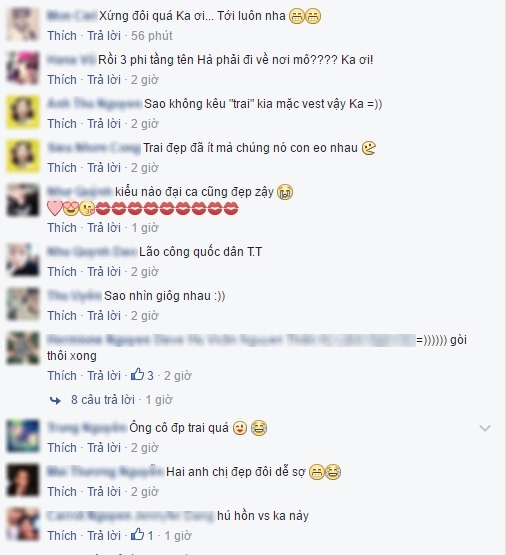This screenshot has height=555, width=506.
Task: Reply to the kiểu nào đại ca comment
Action: point(104,228)
